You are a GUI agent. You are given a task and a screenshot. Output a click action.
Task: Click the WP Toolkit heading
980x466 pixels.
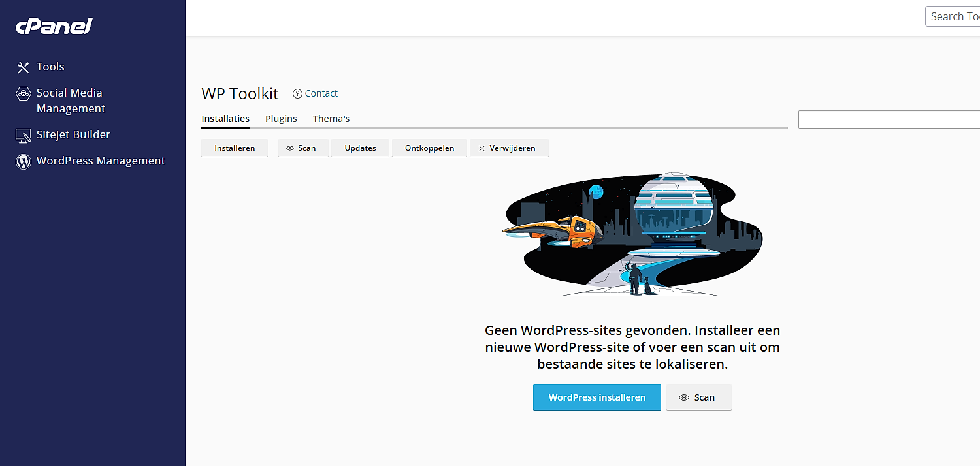click(240, 94)
